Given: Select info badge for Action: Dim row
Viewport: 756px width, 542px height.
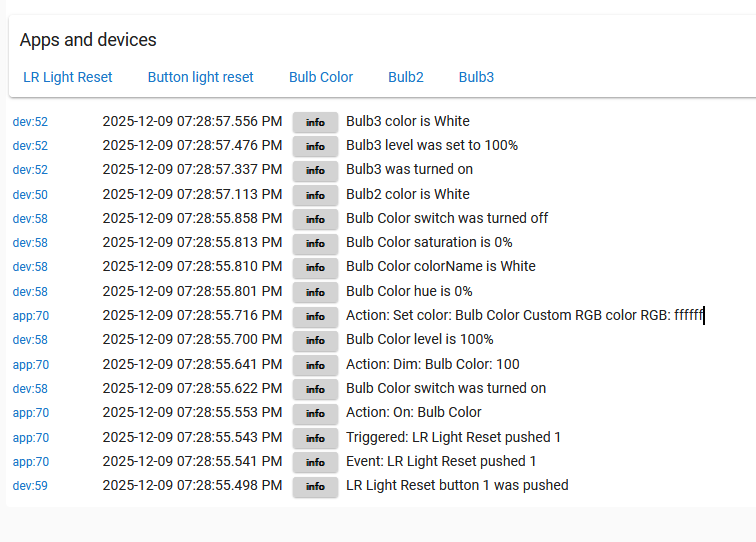Looking at the screenshot, I should pos(315,365).
